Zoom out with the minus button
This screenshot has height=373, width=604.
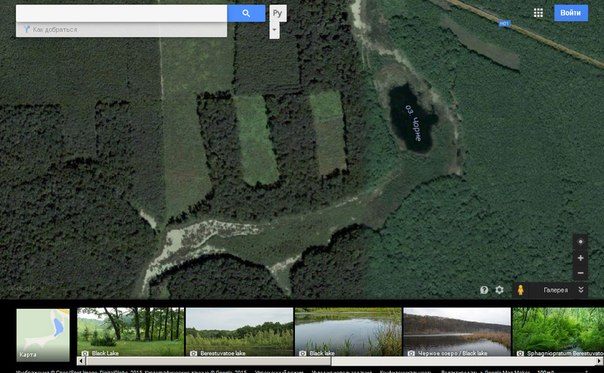(581, 273)
